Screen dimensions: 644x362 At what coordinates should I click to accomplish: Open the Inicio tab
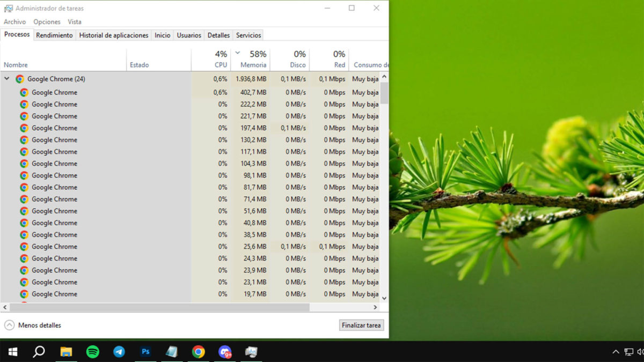[x=163, y=35]
